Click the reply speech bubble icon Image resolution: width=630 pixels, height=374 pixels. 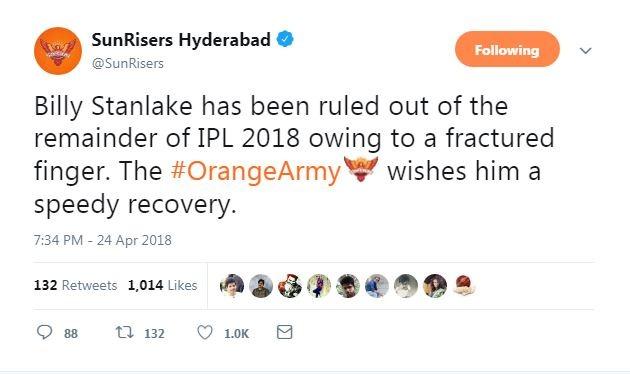tap(44, 332)
